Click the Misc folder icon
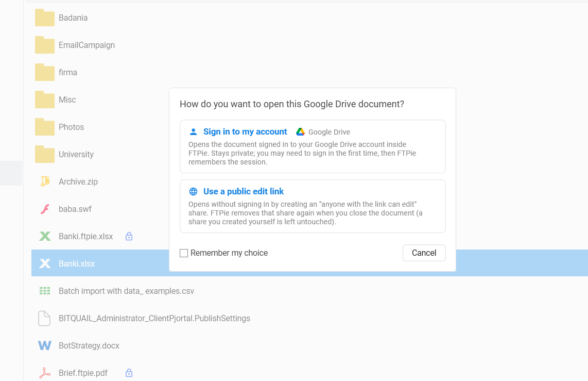This screenshot has height=381, width=588. point(45,100)
